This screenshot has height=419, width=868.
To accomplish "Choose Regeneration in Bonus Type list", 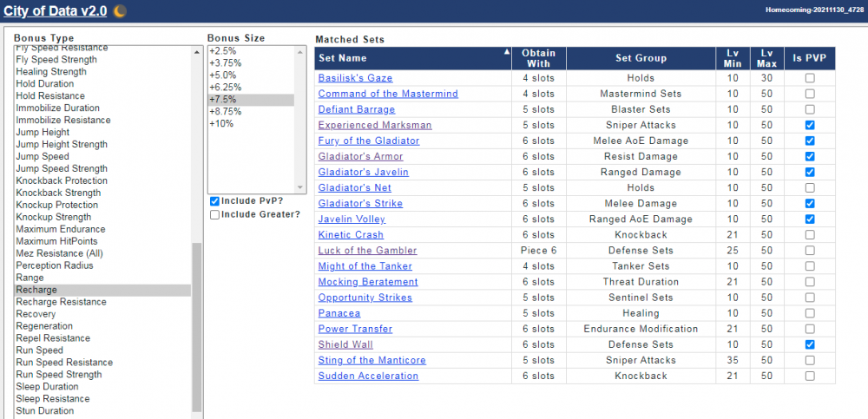I will coord(46,326).
